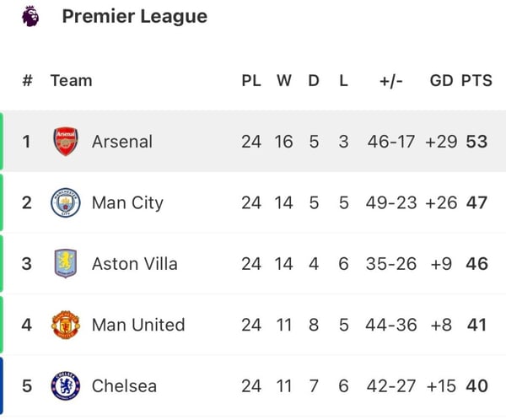Open the Arsenal team name link
Viewport: 506px width, 420px height.
click(122, 142)
